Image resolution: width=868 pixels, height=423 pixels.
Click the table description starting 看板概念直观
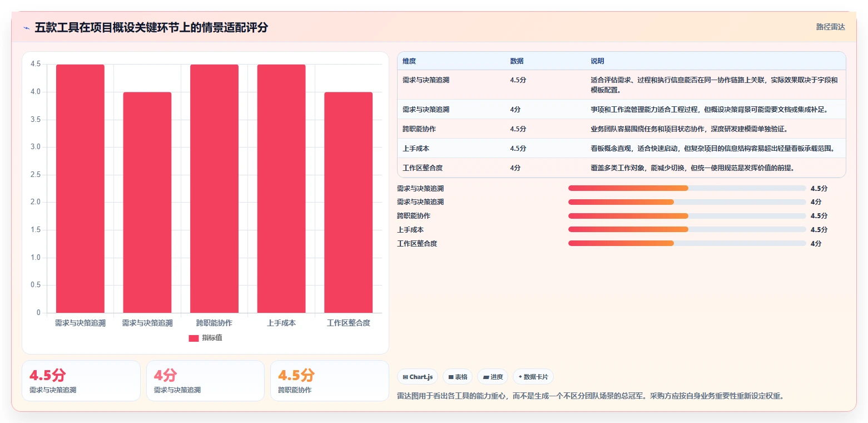point(712,149)
